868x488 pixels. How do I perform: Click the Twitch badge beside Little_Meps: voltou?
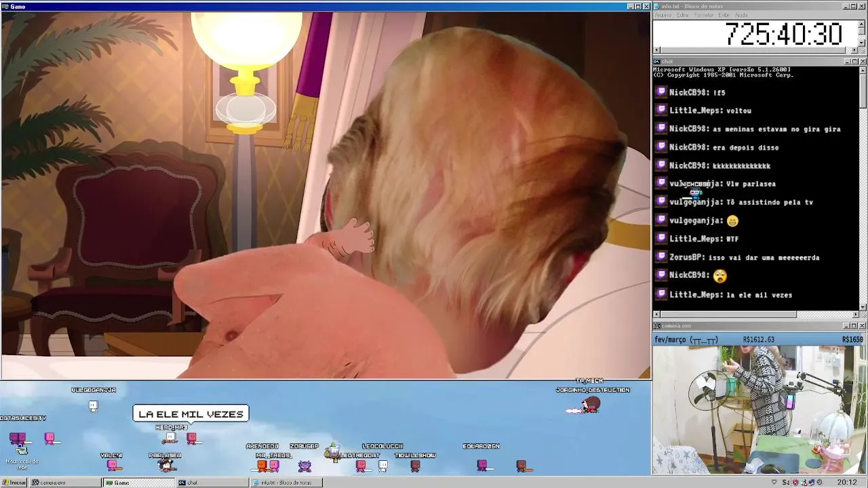pos(661,110)
